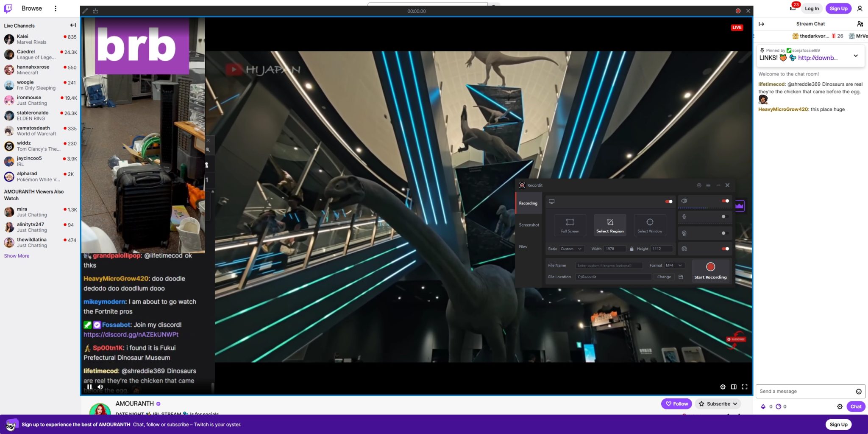Click the Full Screen capture mode icon
Screen dimensions: 868x434
tap(570, 222)
